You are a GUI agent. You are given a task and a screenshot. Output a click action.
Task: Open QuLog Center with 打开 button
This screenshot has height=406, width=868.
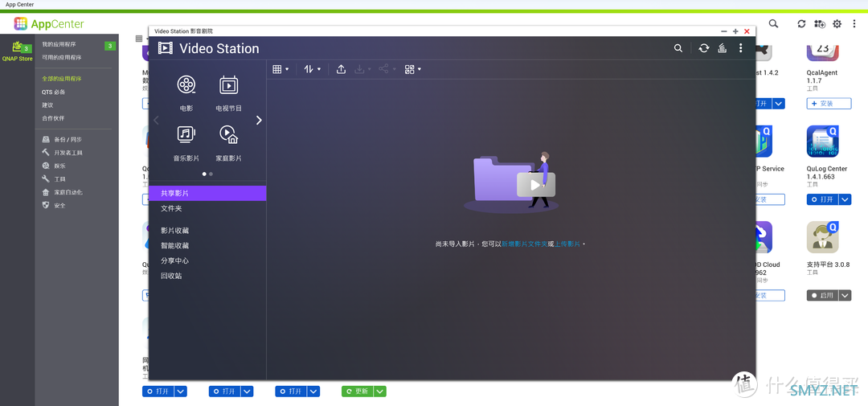823,199
